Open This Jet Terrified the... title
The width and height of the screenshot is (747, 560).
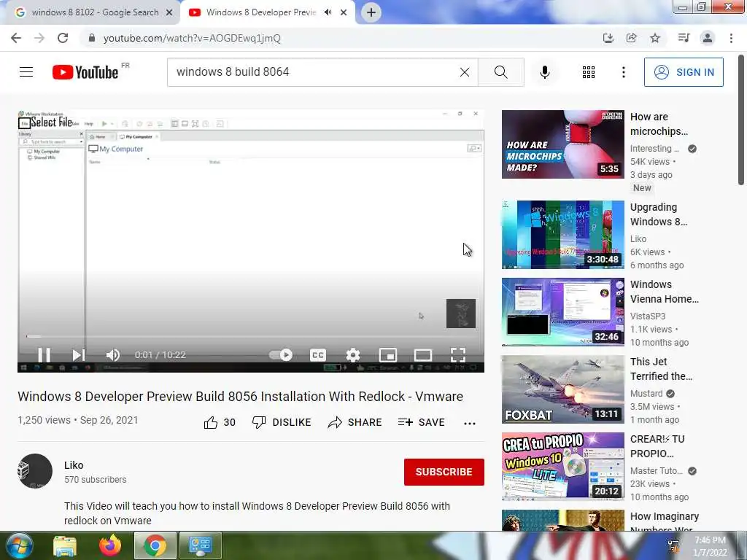(x=661, y=369)
